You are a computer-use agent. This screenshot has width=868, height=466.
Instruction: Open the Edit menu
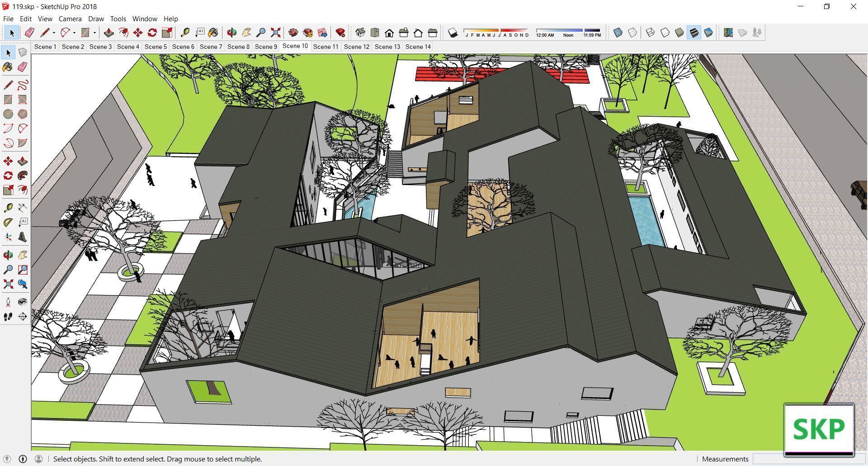point(26,19)
